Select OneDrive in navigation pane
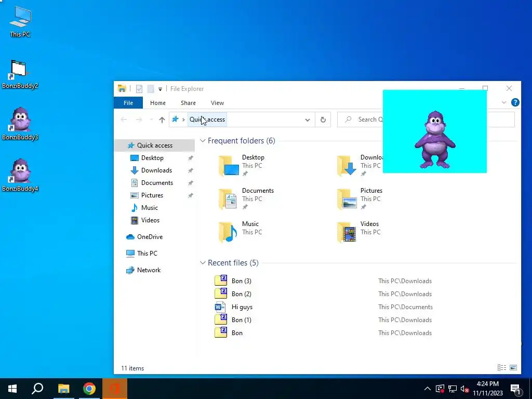The height and width of the screenshot is (399, 532). pos(150,237)
